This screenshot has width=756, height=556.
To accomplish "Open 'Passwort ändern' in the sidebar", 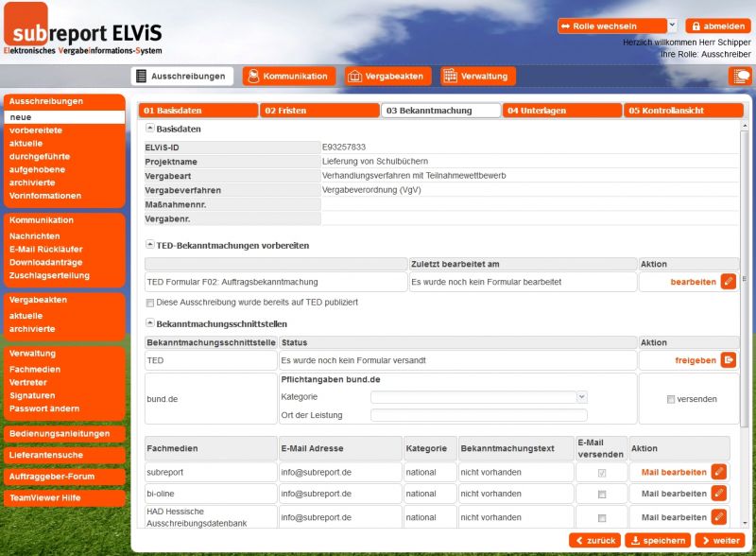I will 44,408.
